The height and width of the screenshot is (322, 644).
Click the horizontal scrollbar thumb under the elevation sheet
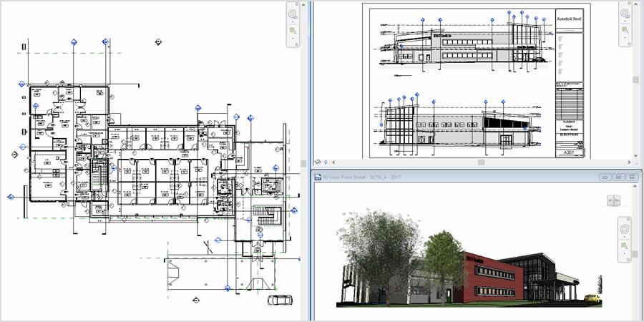[x=480, y=162]
